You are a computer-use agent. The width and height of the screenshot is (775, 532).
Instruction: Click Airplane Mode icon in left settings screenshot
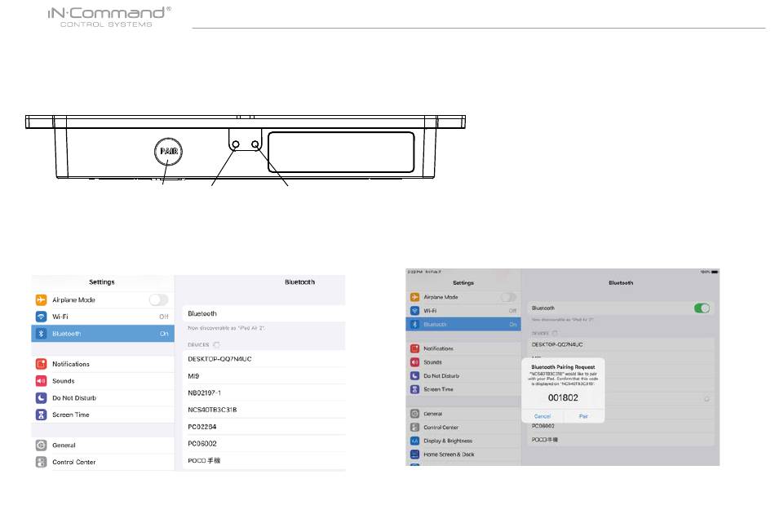(x=41, y=299)
